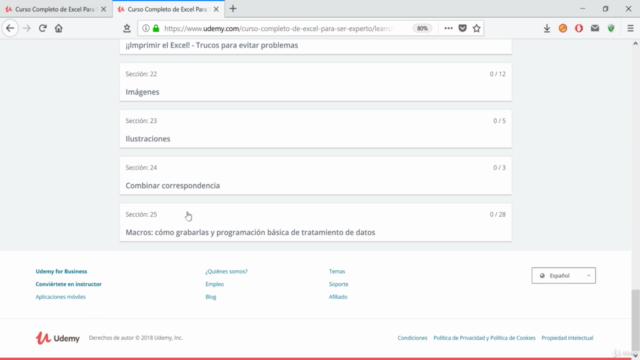Go back to the previous page
The image size is (640, 360).
(x=10, y=28)
